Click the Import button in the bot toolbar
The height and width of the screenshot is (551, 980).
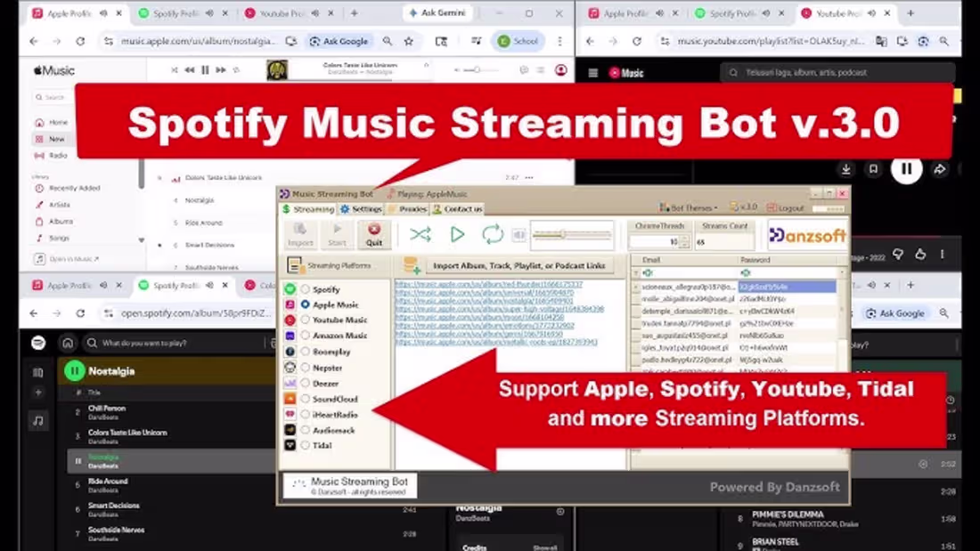click(x=300, y=235)
